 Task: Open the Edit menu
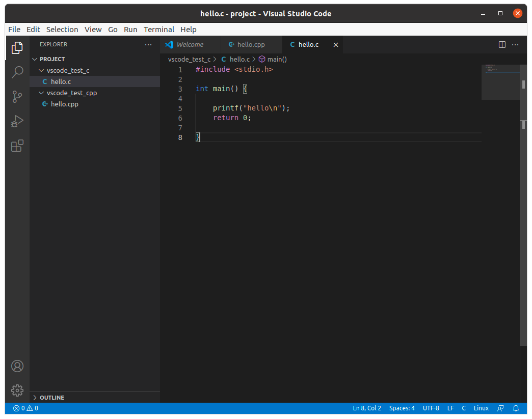point(33,30)
